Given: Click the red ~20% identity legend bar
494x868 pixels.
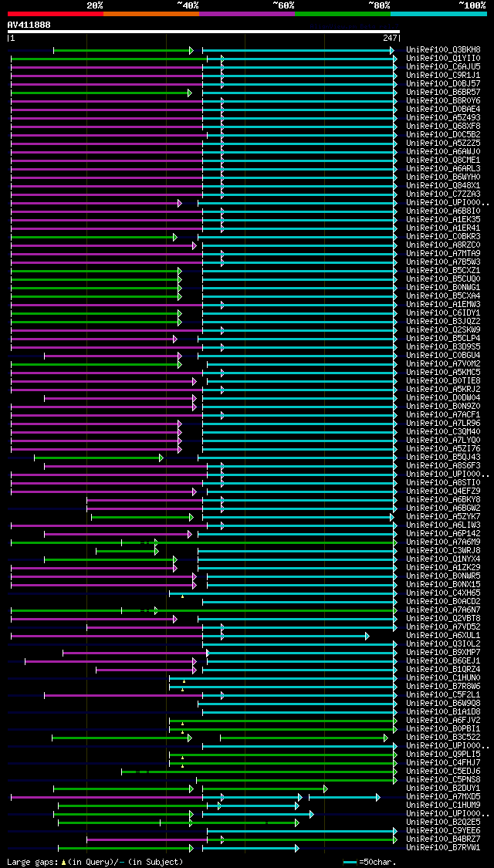Looking at the screenshot, I should point(56,13).
